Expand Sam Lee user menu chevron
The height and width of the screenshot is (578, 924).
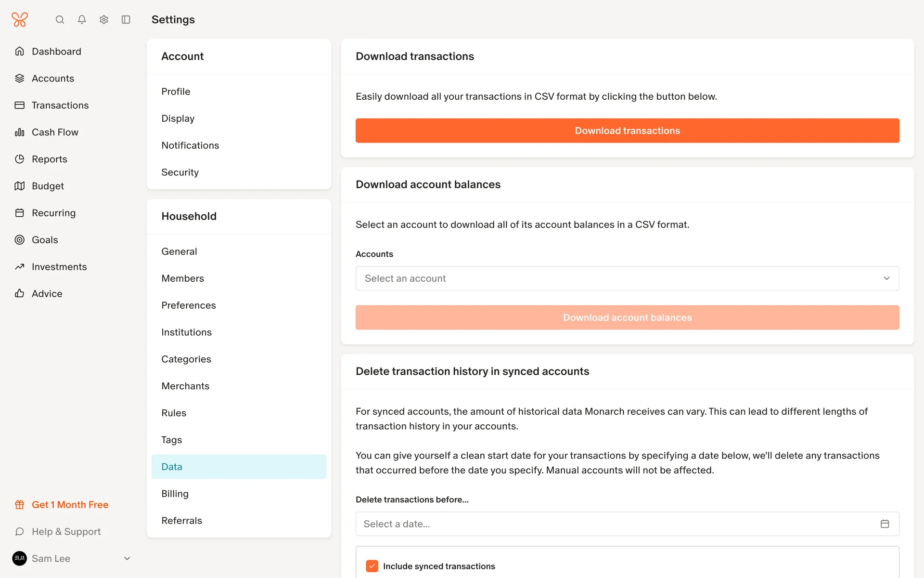127,559
